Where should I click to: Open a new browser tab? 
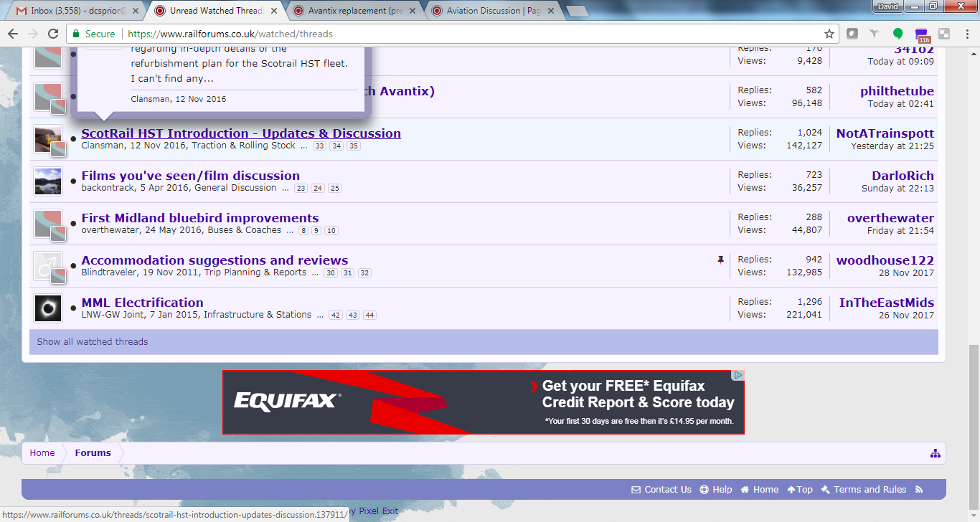tap(578, 11)
